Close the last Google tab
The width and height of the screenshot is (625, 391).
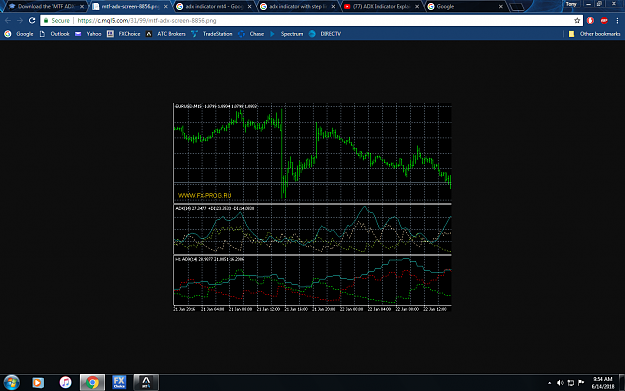tap(501, 7)
